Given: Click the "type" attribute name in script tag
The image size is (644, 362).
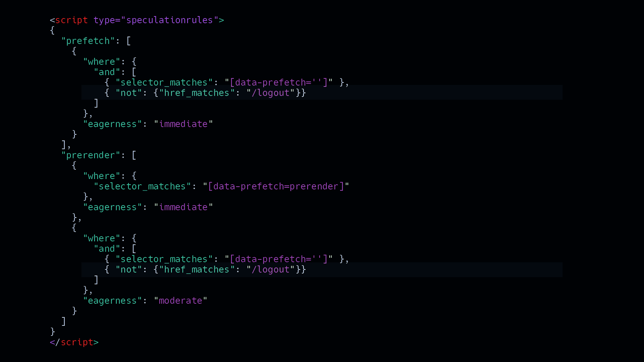Looking at the screenshot, I should [104, 20].
